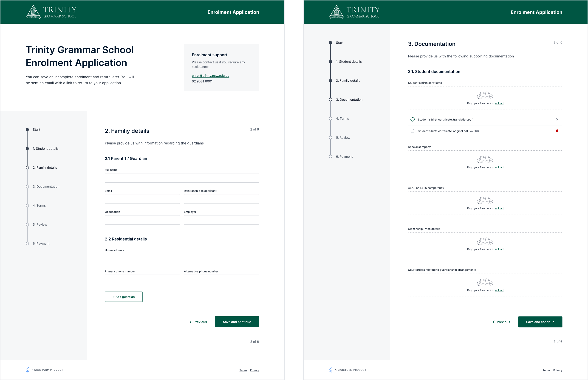Click the Add guardian button
This screenshot has width=588, height=380.
pos(124,297)
